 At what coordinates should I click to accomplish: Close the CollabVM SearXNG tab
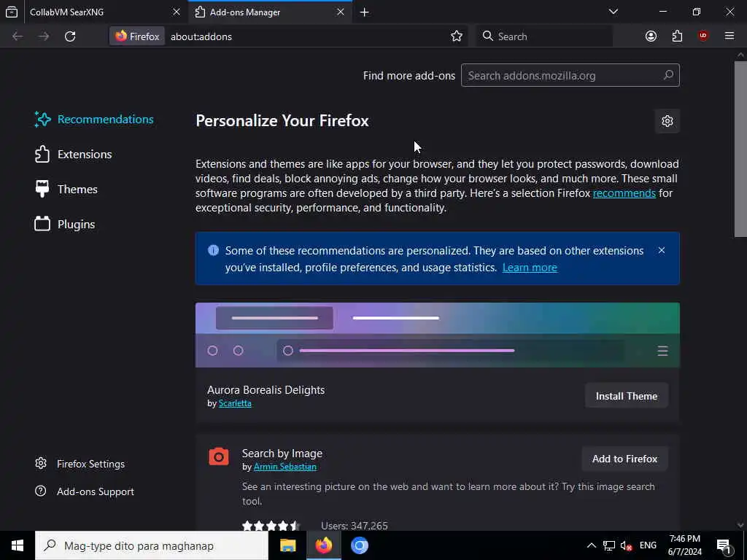(x=177, y=12)
